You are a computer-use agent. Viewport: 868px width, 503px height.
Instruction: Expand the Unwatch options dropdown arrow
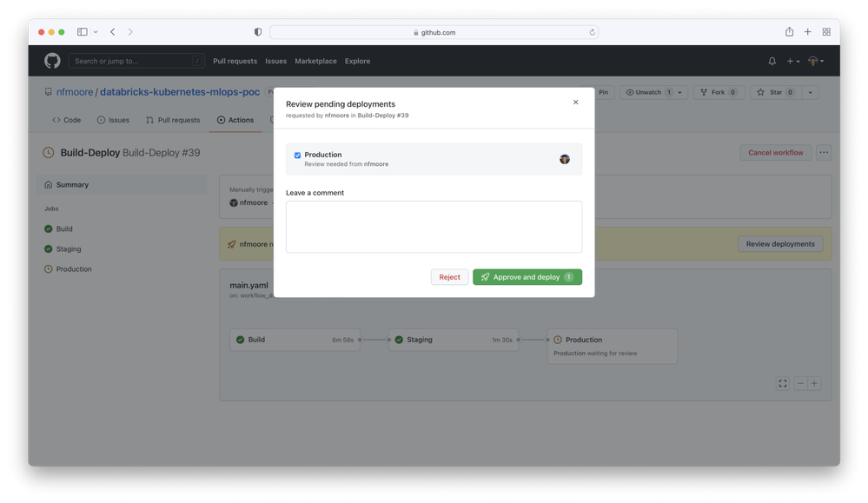coord(680,92)
